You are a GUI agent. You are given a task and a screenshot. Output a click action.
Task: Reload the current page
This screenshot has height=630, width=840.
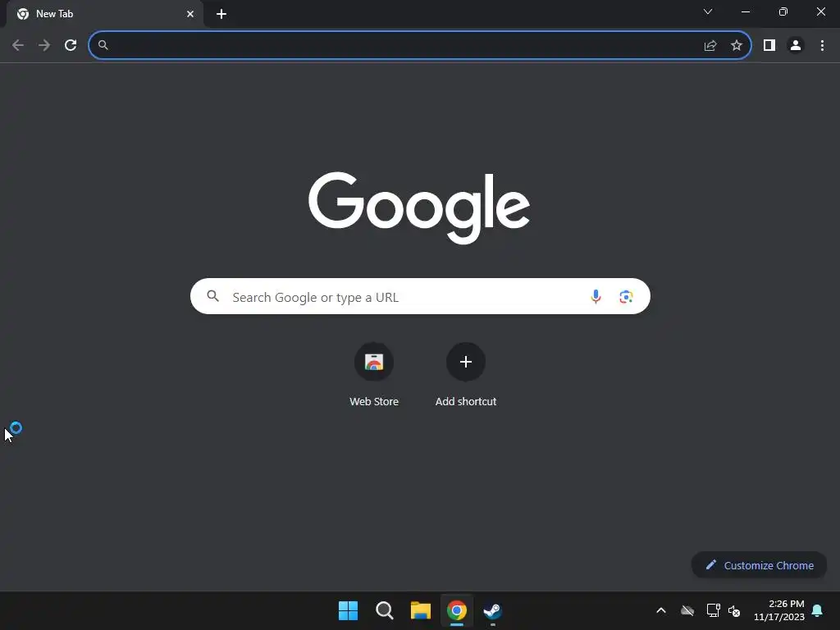tap(71, 45)
